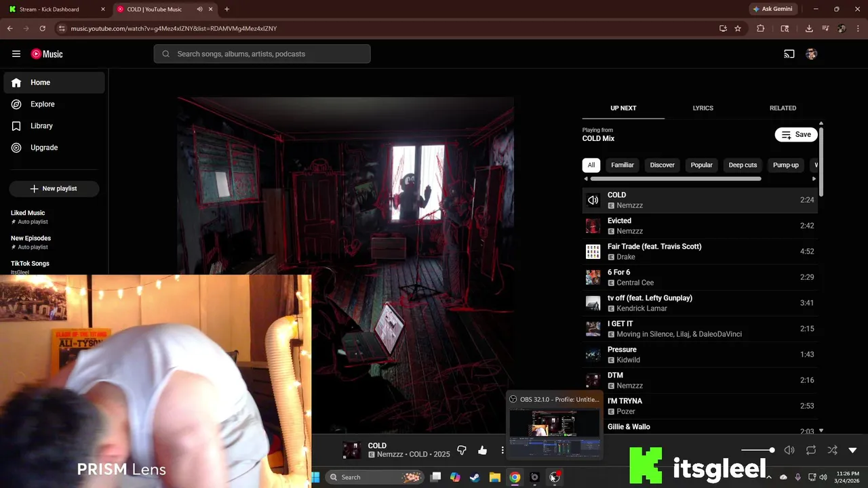The width and height of the screenshot is (868, 488).
Task: Go to Home in sidebar
Action: (x=54, y=83)
